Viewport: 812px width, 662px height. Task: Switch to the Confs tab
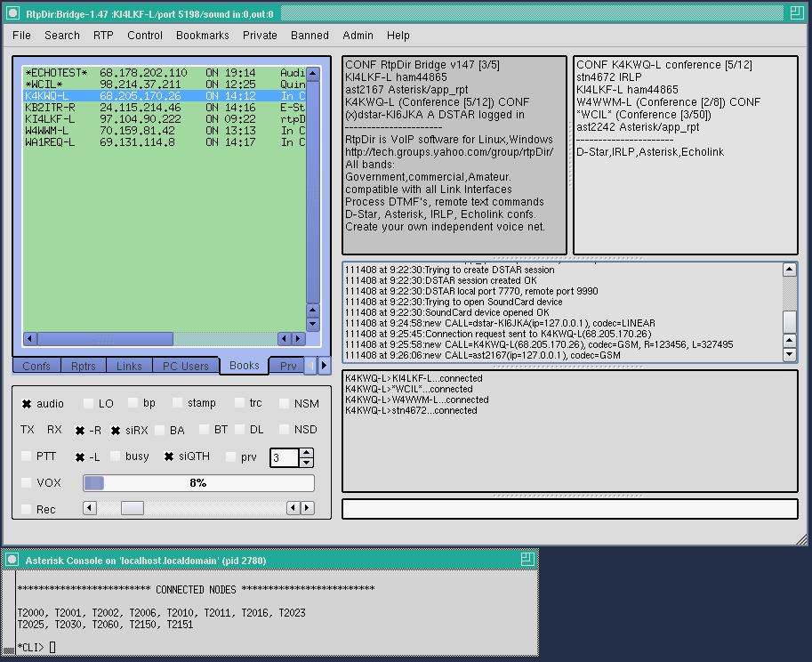coord(36,366)
